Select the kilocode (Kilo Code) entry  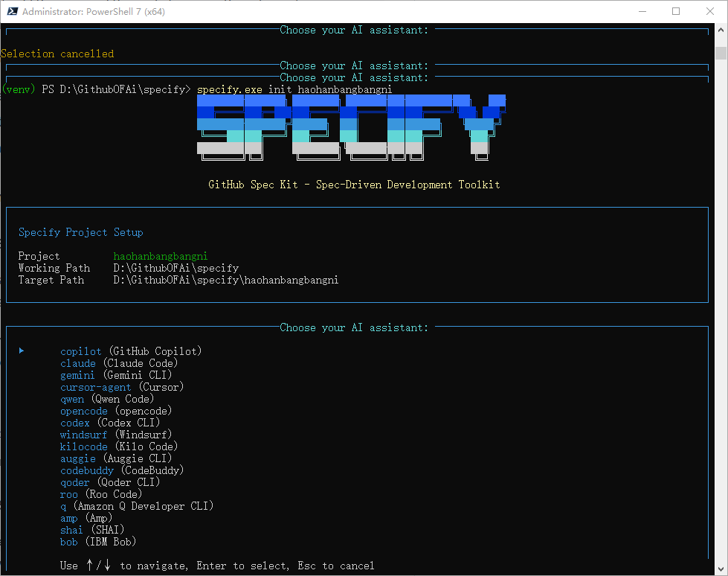pyautogui.click(x=119, y=447)
